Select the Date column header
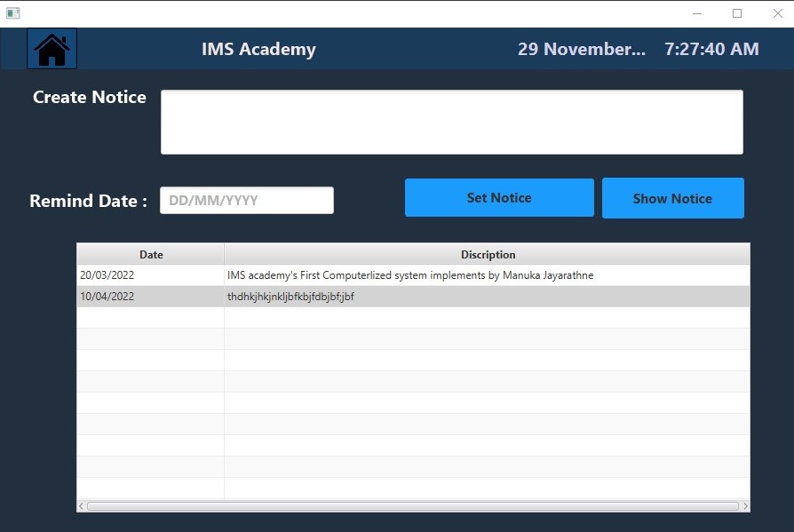This screenshot has width=794, height=532. [150, 254]
